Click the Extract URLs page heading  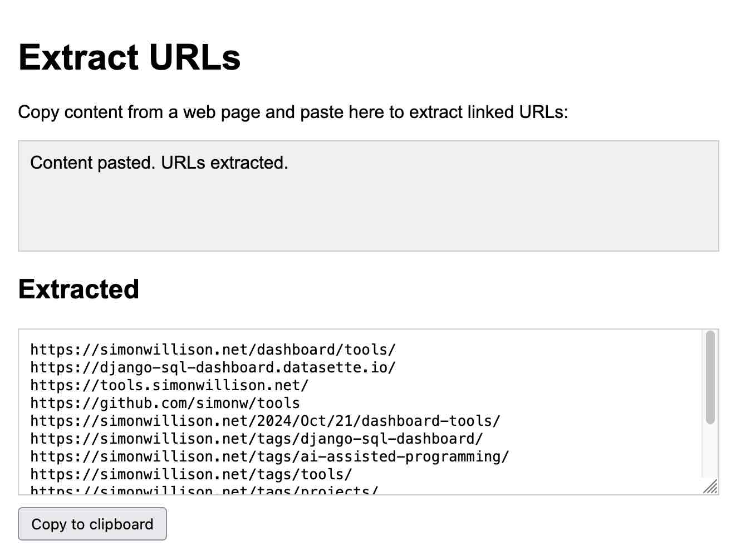(x=129, y=56)
